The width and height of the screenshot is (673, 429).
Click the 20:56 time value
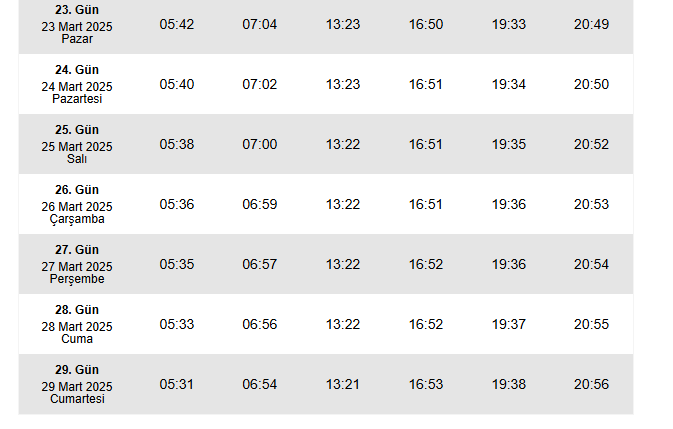591,385
